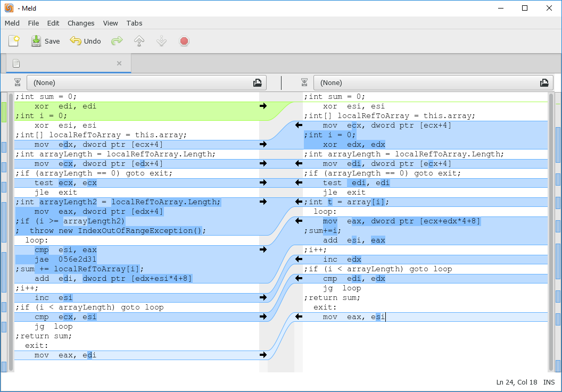Undo the last change
562x392 pixels.
point(86,41)
